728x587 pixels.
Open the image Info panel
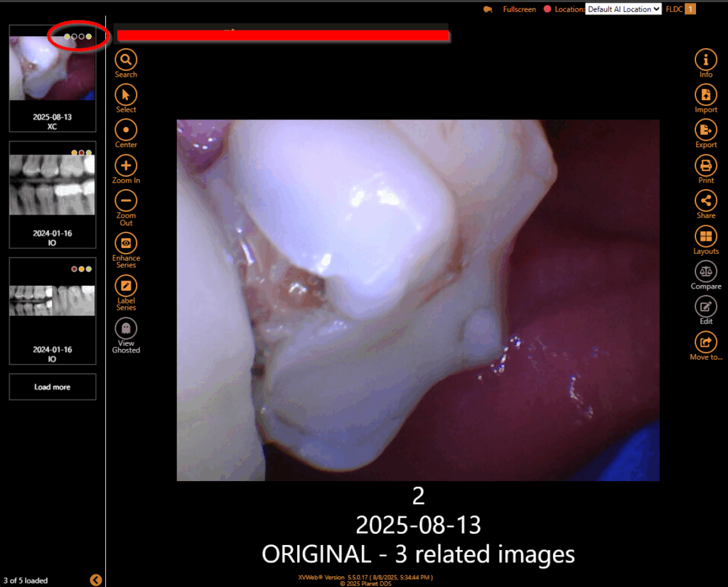tap(705, 60)
